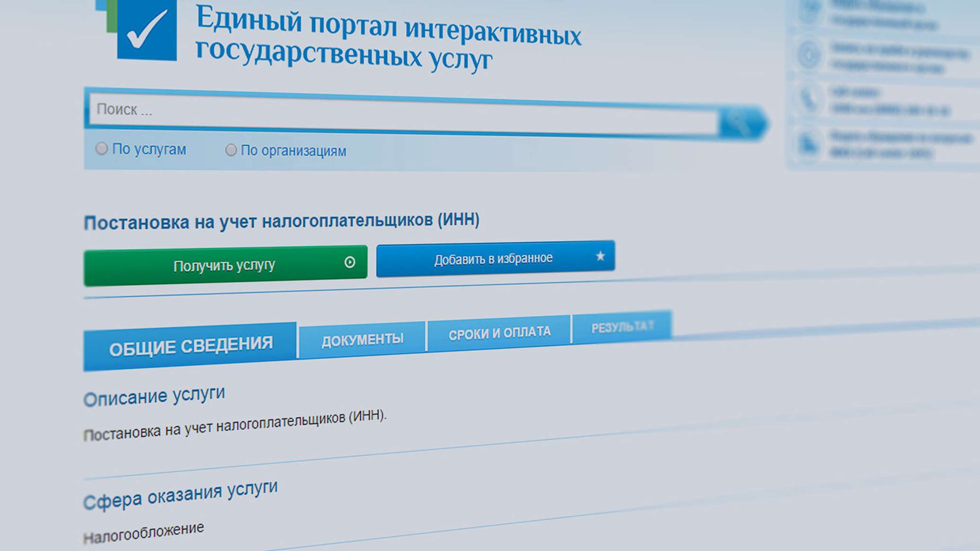Switch to the 'Документы' tab
Screen dimensions: 980x551
pyautogui.click(x=362, y=339)
